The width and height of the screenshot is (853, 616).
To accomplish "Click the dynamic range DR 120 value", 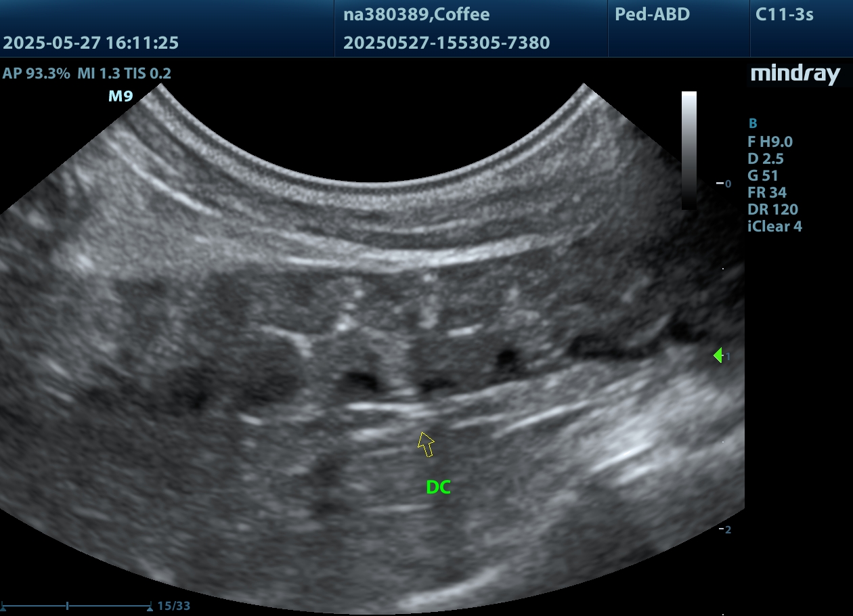I will click(x=772, y=209).
